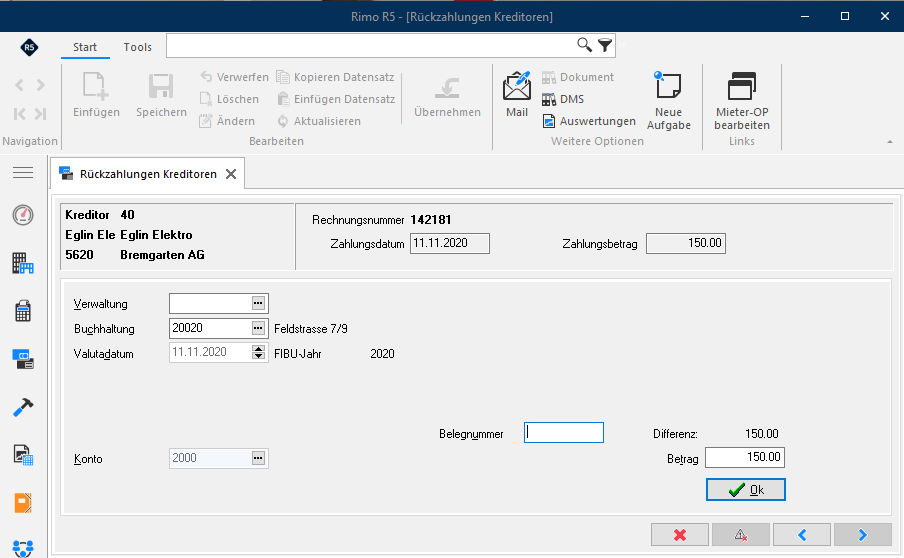Click the Speichern ribbon button
904x558 pixels.
click(161, 95)
